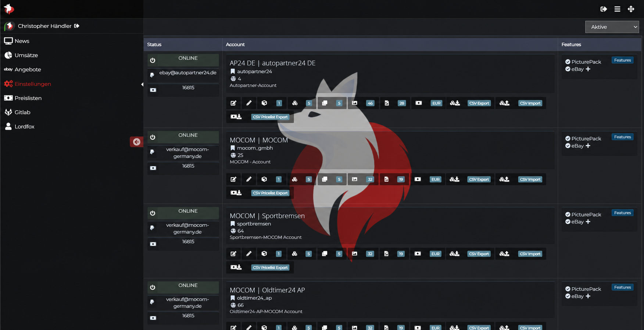Screen dimensions: 644x330
Task: Expand the eBay plus sign for MOCOM | MOCOM
Action: pos(588,146)
